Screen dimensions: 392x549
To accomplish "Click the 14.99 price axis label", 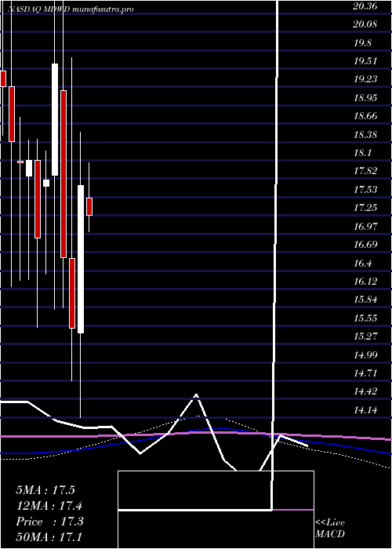I will point(365,354).
